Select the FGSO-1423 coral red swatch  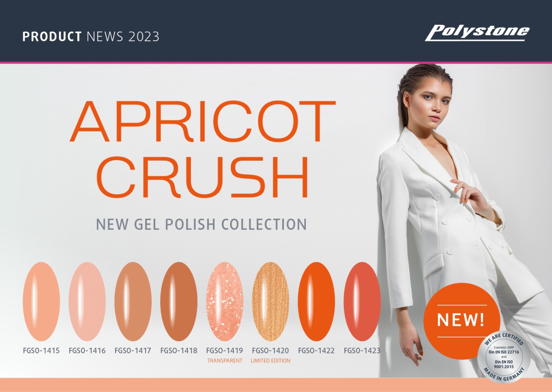(362, 301)
